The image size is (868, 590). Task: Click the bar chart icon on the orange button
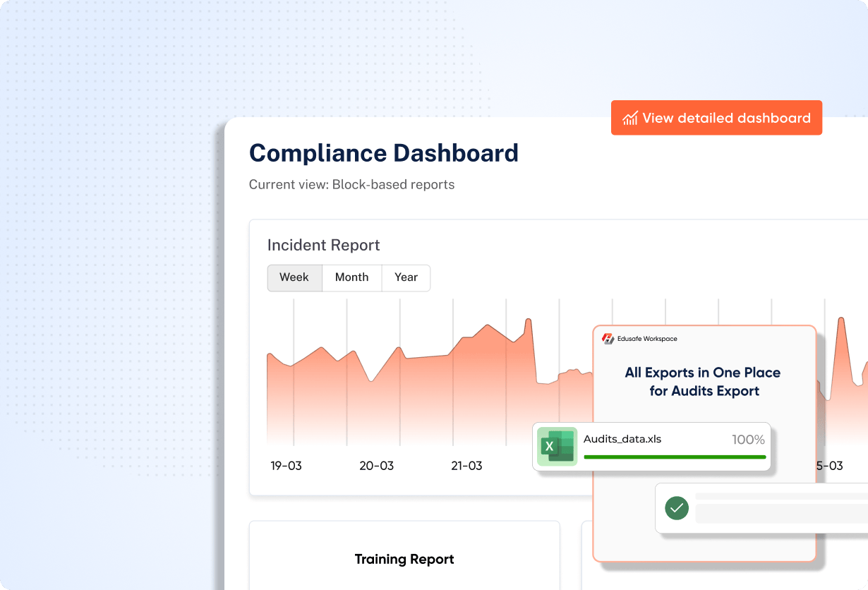coord(630,117)
